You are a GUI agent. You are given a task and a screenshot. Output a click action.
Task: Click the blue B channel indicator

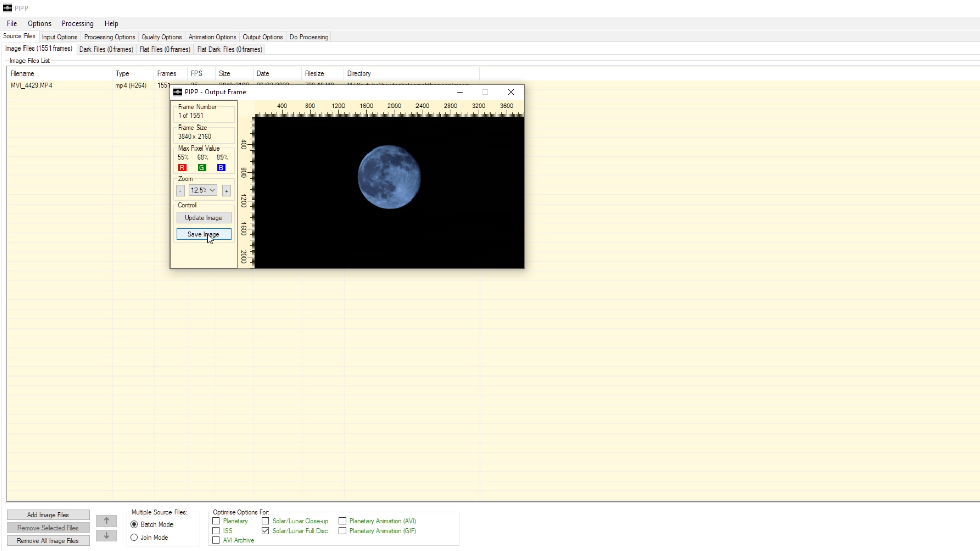click(x=220, y=167)
